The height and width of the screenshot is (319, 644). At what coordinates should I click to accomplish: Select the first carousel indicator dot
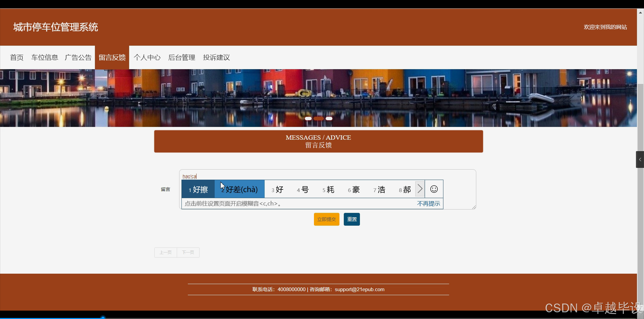click(308, 119)
